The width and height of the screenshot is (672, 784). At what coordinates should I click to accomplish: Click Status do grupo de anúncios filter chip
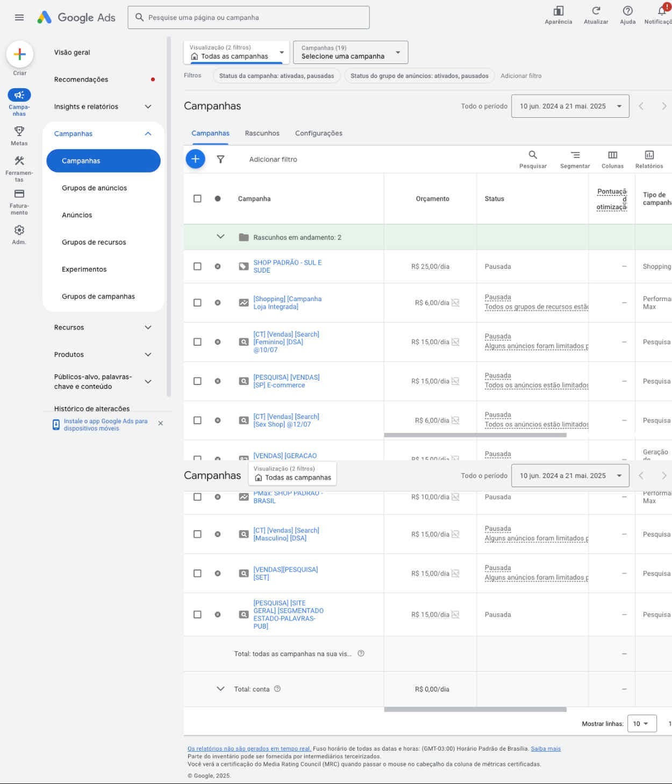click(x=419, y=76)
